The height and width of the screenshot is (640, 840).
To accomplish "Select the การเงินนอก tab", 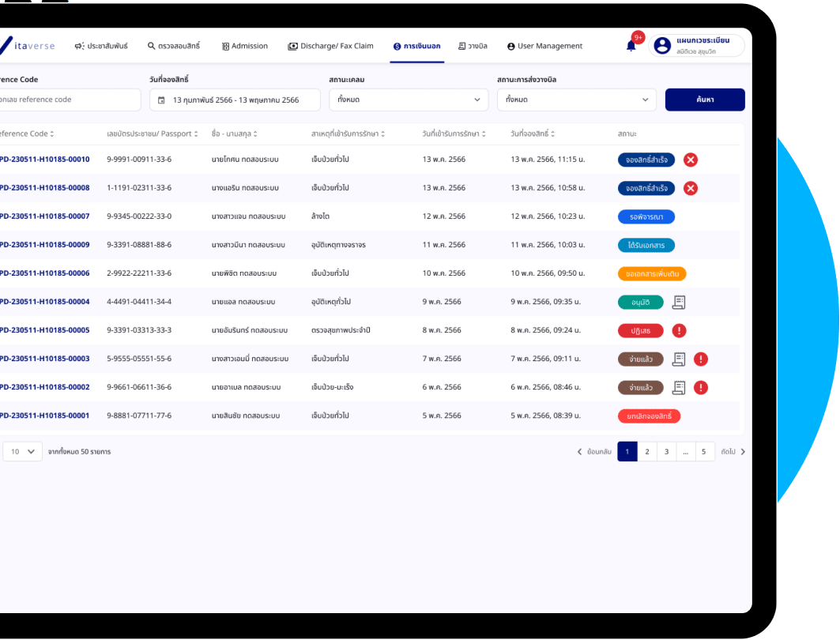I will [x=416, y=46].
